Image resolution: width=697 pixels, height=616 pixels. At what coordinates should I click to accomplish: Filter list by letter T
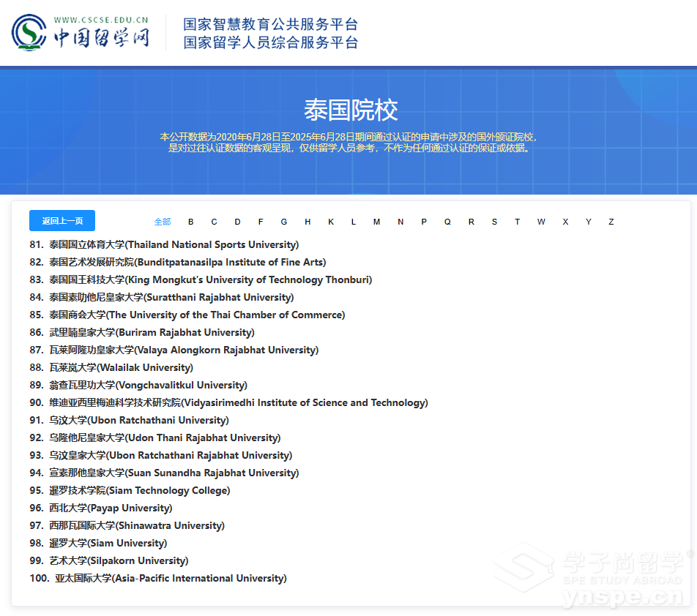click(x=518, y=222)
